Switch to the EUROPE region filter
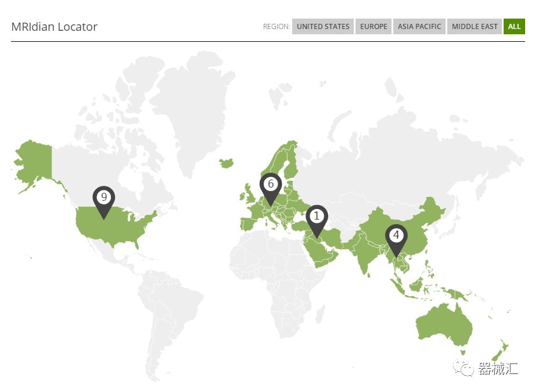The height and width of the screenshot is (392, 535). point(374,27)
